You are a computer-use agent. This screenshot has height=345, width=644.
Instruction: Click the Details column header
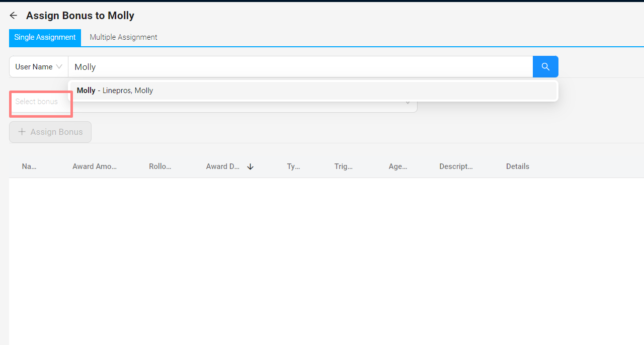(x=518, y=166)
